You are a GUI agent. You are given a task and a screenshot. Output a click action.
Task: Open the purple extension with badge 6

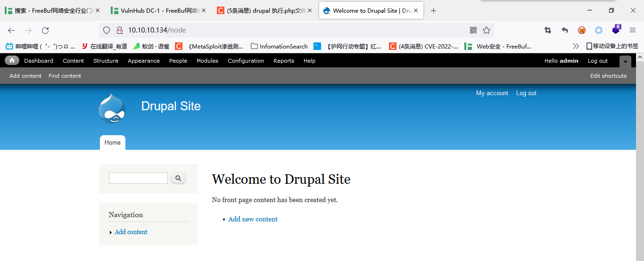(x=616, y=29)
